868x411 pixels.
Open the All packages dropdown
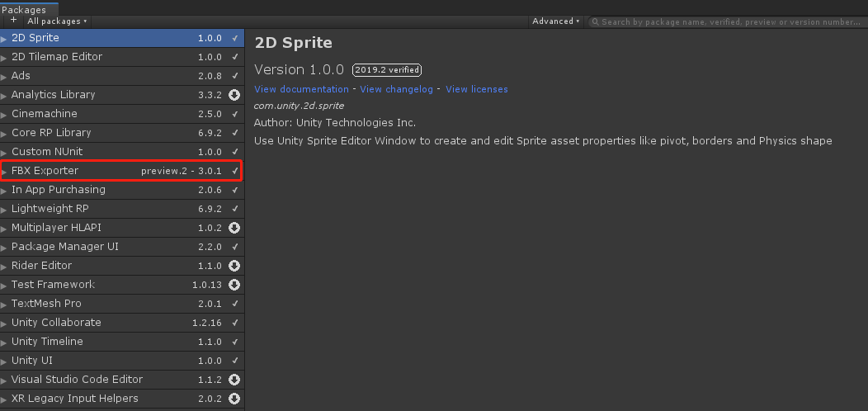[x=58, y=21]
